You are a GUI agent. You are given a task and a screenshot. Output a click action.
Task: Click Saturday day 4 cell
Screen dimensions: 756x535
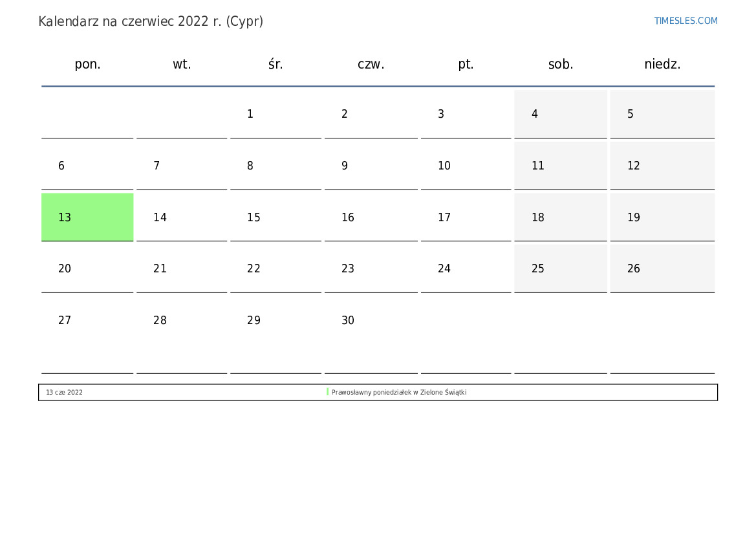561,114
